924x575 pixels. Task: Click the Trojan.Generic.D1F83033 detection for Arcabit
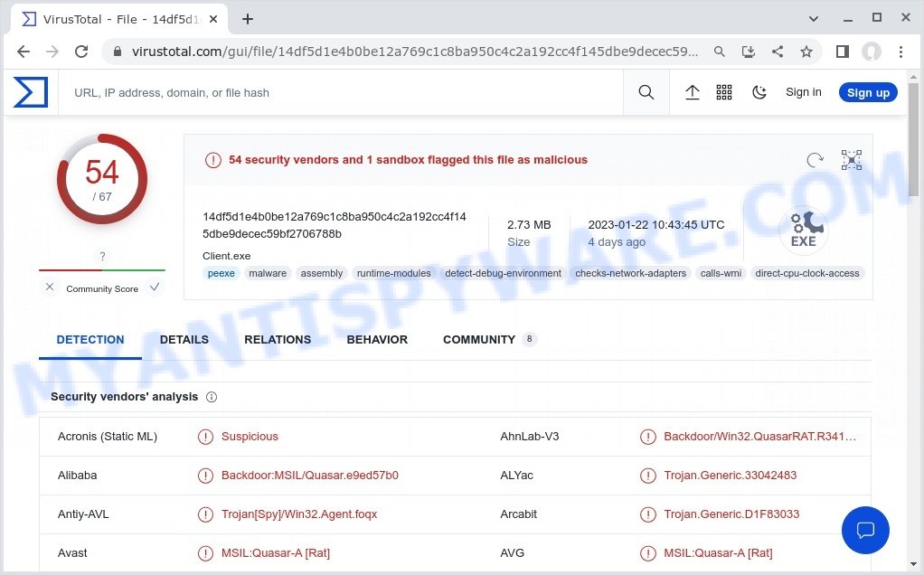(731, 514)
